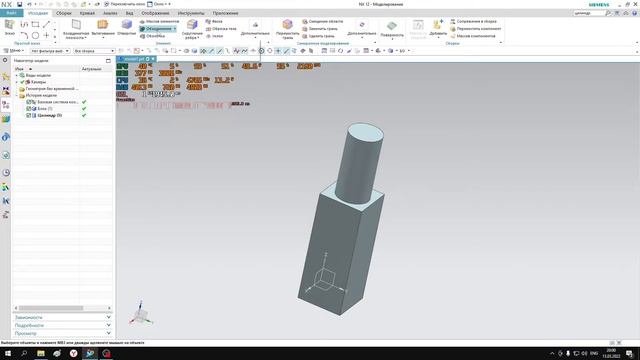The height and width of the screenshot is (360, 640).
Task: Click the Save icon in title bar
Action: [x=19, y=4]
